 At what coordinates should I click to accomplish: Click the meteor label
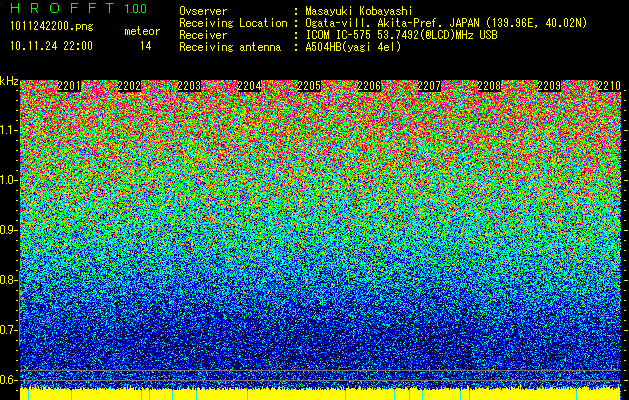(142, 31)
